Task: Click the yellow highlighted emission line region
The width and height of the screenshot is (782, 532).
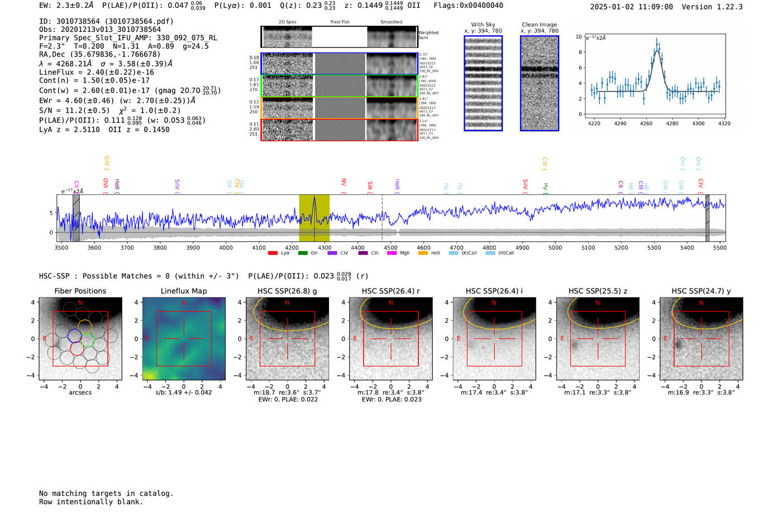Action: [314, 218]
